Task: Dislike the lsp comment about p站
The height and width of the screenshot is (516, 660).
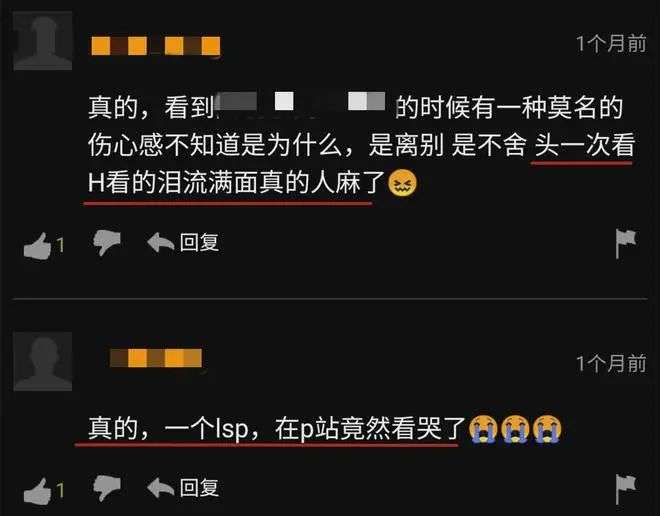Action: [107, 488]
